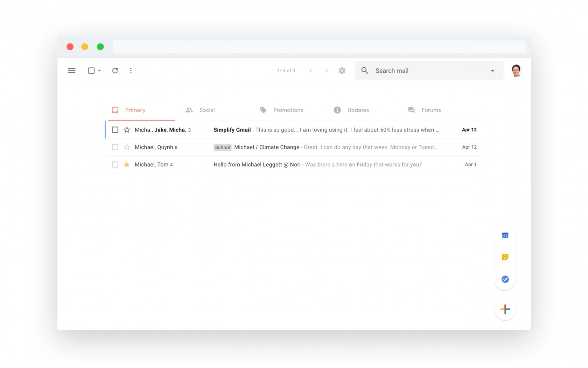The image size is (588, 368).
Task: Show search options dropdown arrow
Action: point(492,70)
